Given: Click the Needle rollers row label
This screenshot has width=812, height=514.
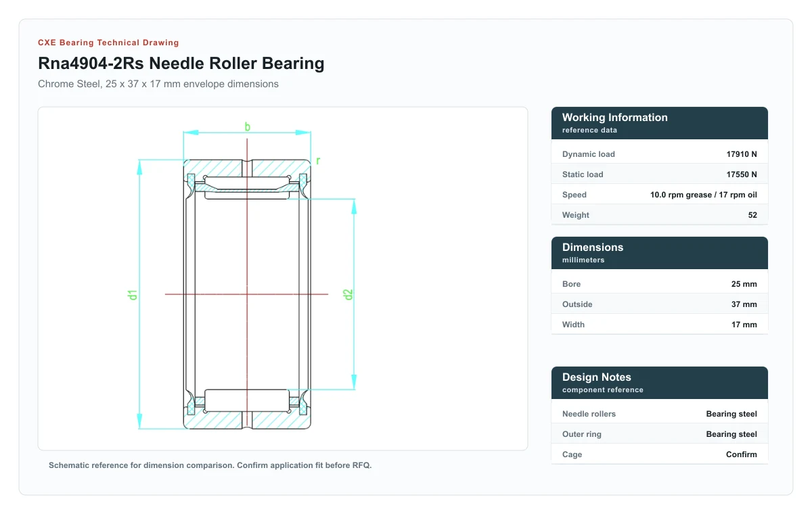Looking at the screenshot, I should pos(589,414).
